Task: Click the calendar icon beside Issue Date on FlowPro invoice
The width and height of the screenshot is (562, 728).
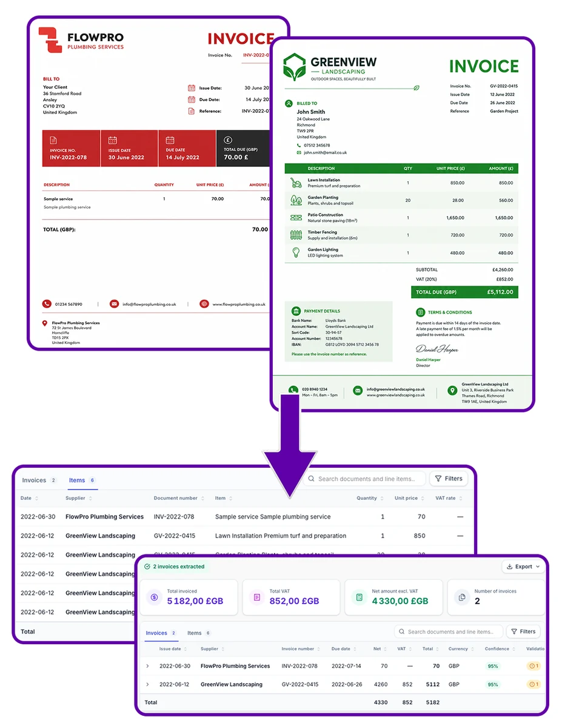Action: [192, 88]
